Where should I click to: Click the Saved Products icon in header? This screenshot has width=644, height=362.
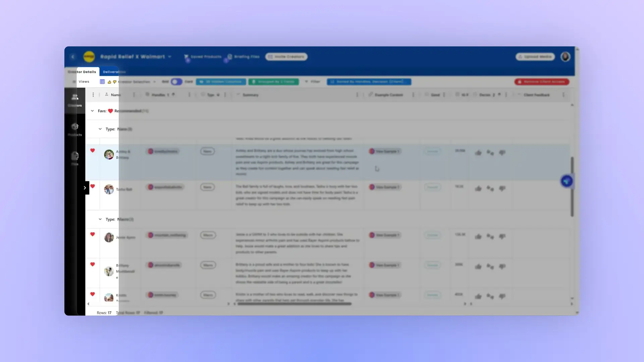tap(186, 57)
